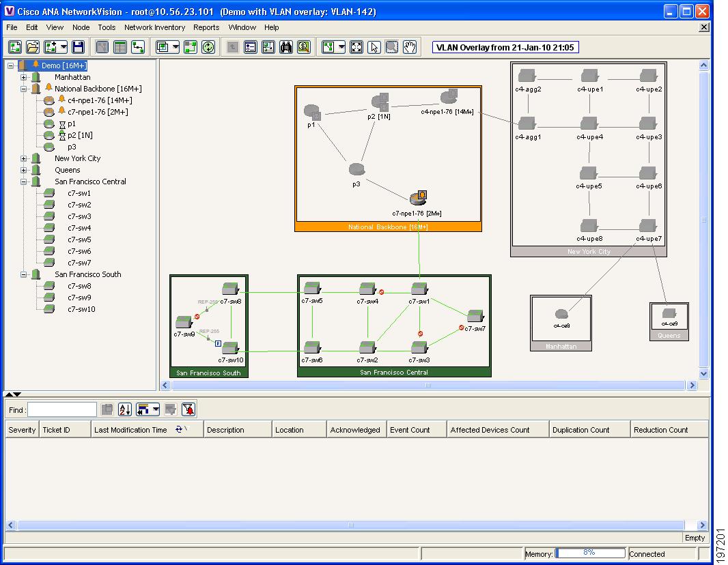Click the A-Z sort table icon
The image size is (728, 565).
pos(125,409)
